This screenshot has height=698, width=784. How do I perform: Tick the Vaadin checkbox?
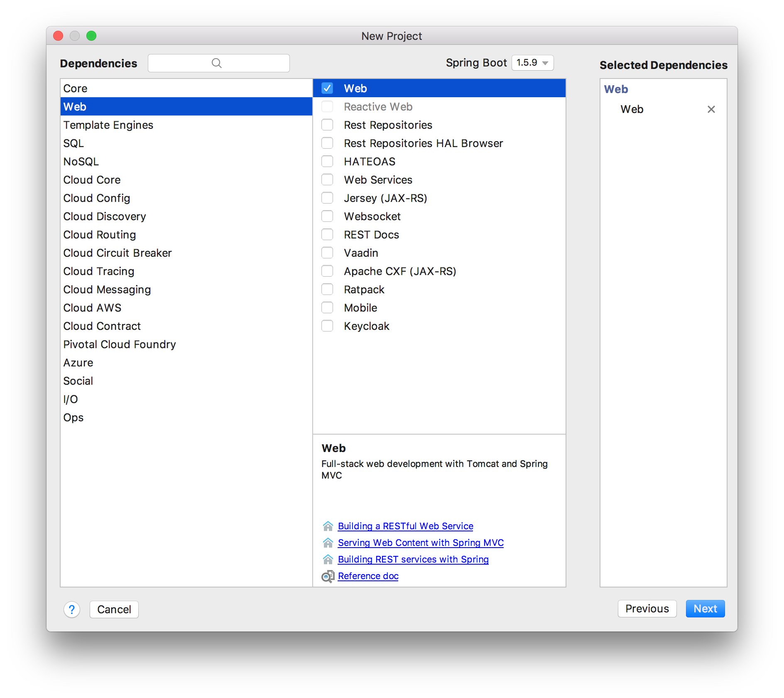[x=327, y=253]
